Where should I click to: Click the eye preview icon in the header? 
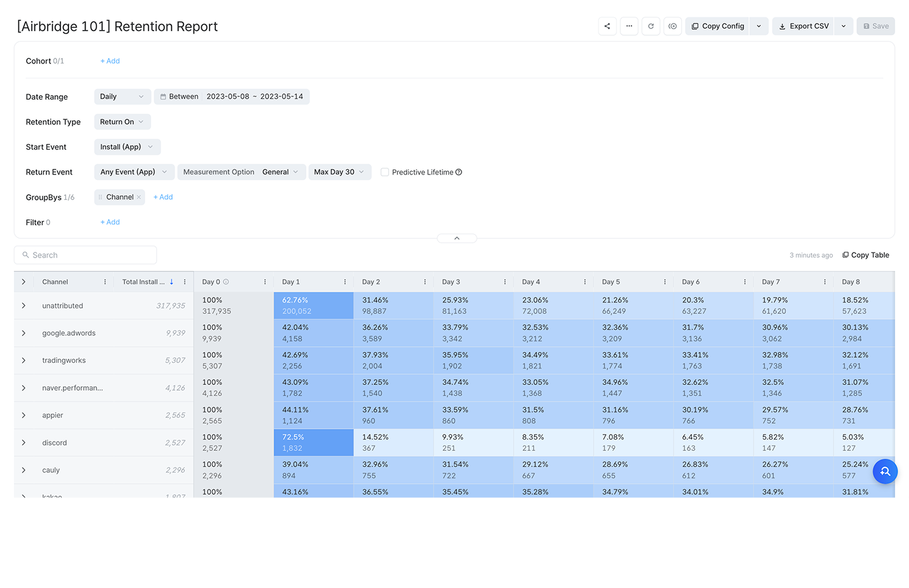point(673,26)
